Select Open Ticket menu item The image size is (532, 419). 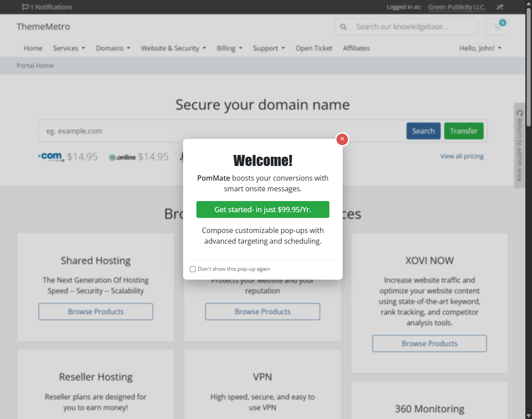[x=314, y=48]
